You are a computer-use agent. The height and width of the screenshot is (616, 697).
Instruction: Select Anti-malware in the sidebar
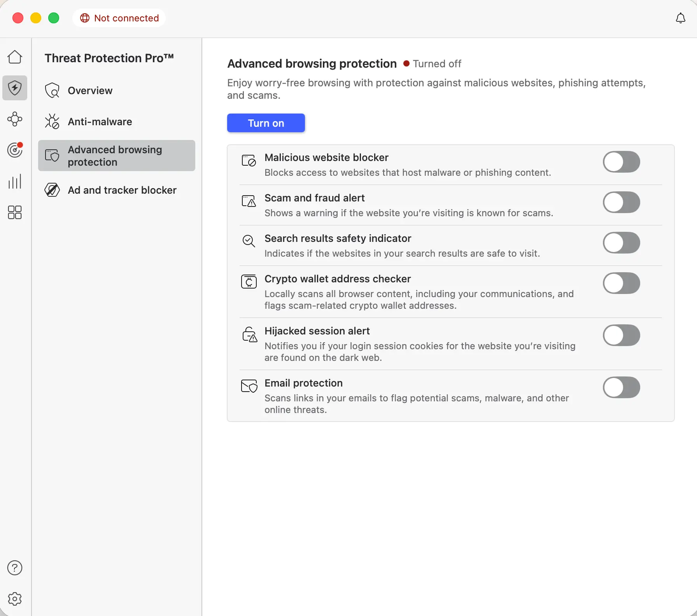pos(100,121)
